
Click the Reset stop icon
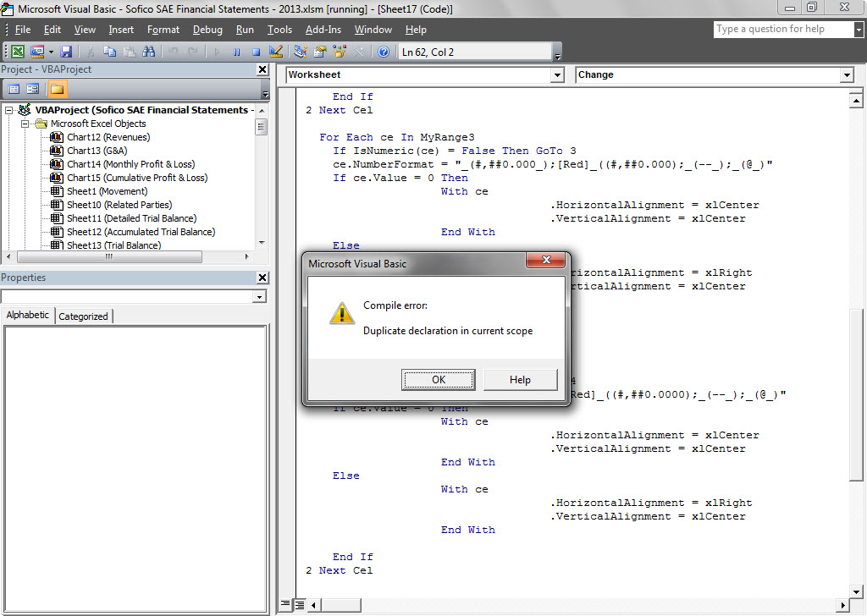click(256, 52)
